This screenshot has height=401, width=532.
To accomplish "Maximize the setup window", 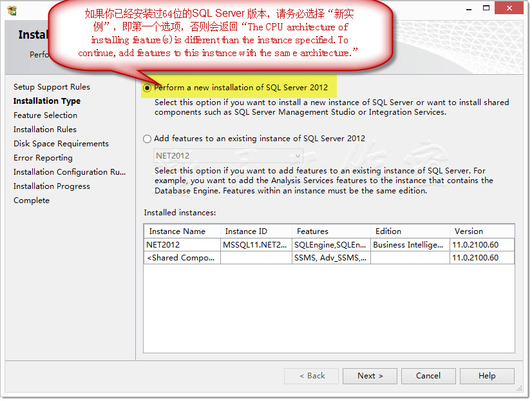I will coord(486,8).
